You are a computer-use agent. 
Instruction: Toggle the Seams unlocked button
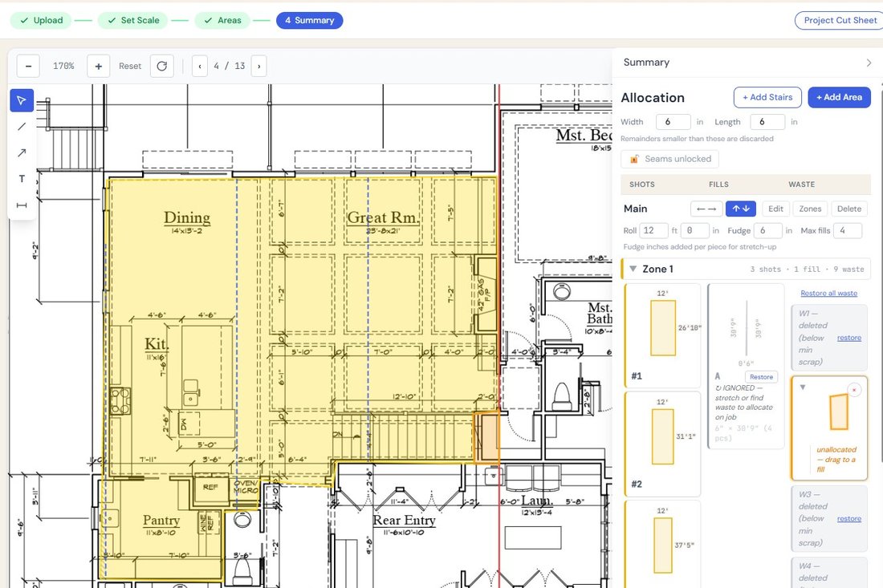tap(669, 160)
